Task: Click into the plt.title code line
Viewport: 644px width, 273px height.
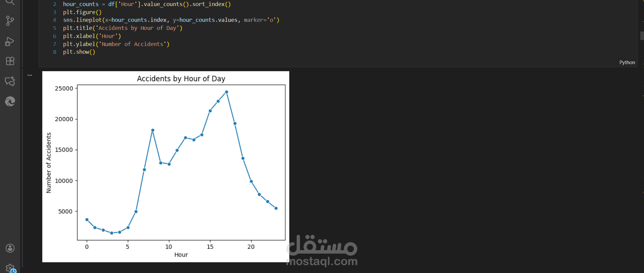Action: (x=122, y=28)
